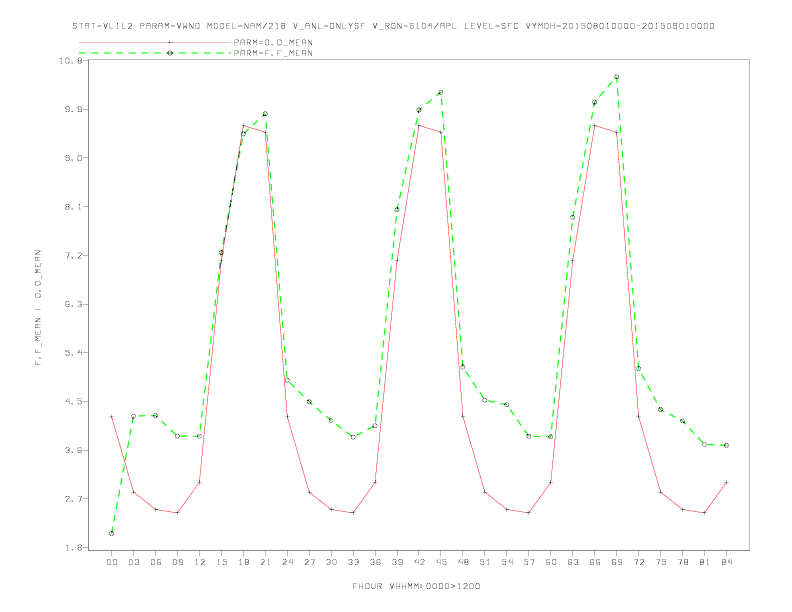Select y-axis tick label 9.9
Image resolution: width=792 pixels, height=612 pixels.
[74, 109]
